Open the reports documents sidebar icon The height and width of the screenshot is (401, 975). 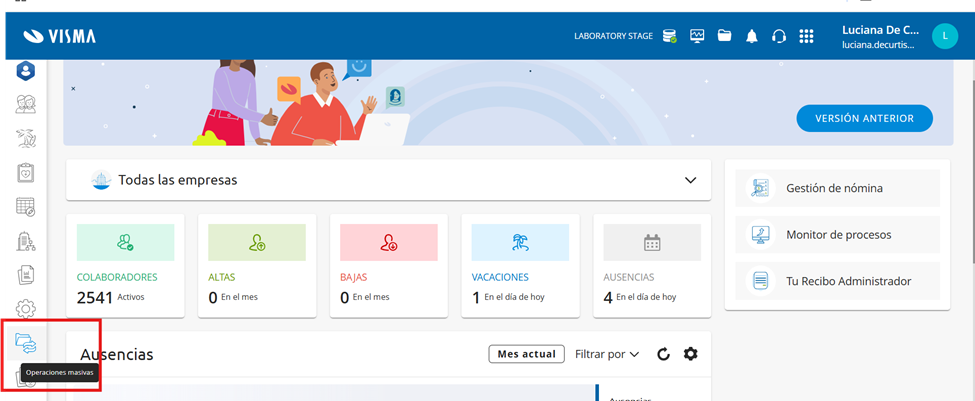[25, 275]
